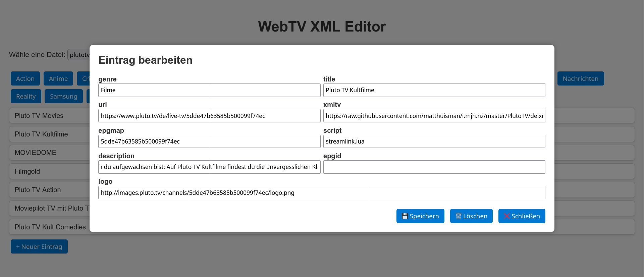Click the url text field
The width and height of the screenshot is (644, 277).
point(209,116)
